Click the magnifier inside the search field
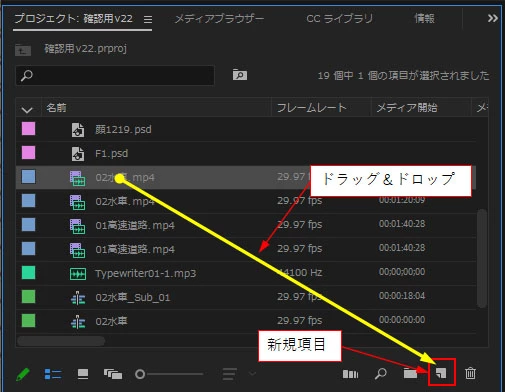The image size is (505, 392). 27,75
